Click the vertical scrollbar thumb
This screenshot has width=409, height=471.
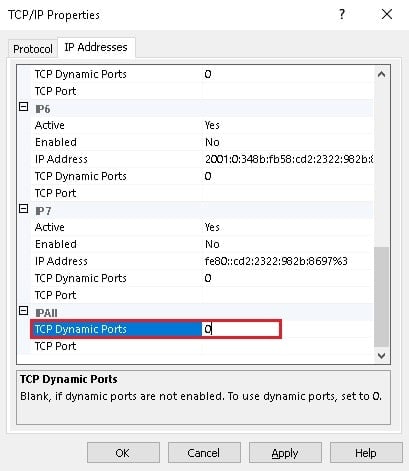381,297
